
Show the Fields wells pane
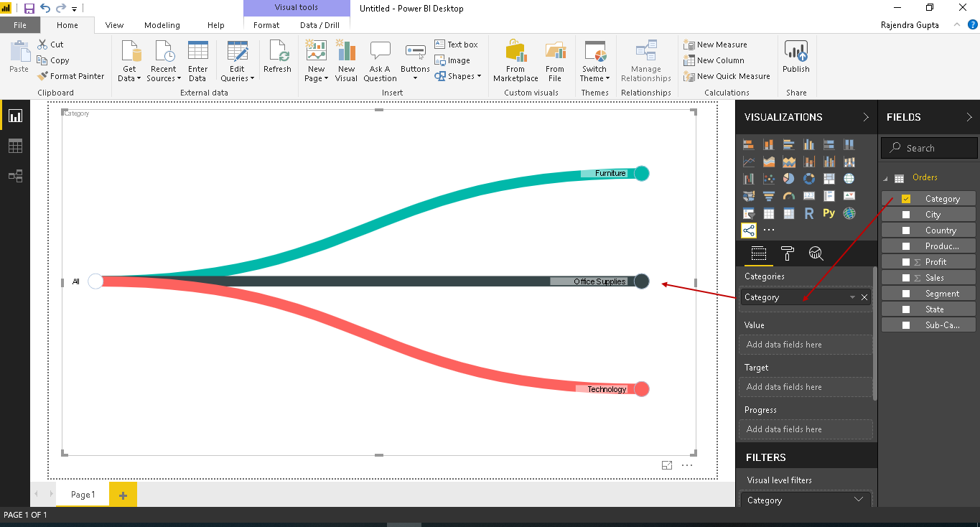coord(759,253)
